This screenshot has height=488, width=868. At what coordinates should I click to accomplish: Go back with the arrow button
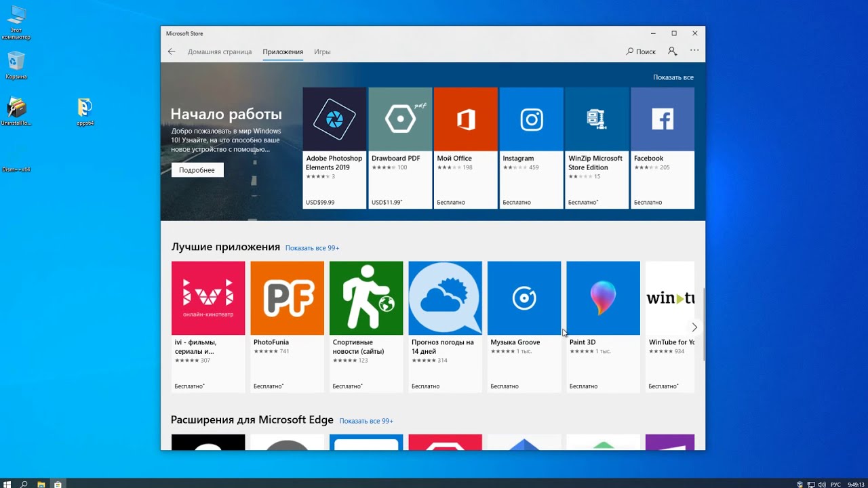click(x=172, y=52)
